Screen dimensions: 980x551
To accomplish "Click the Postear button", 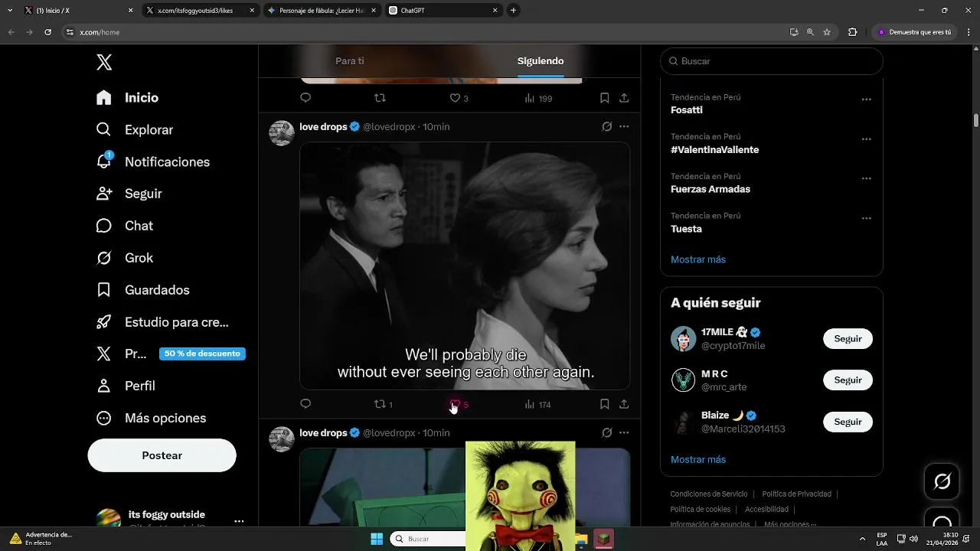I will 162,455.
